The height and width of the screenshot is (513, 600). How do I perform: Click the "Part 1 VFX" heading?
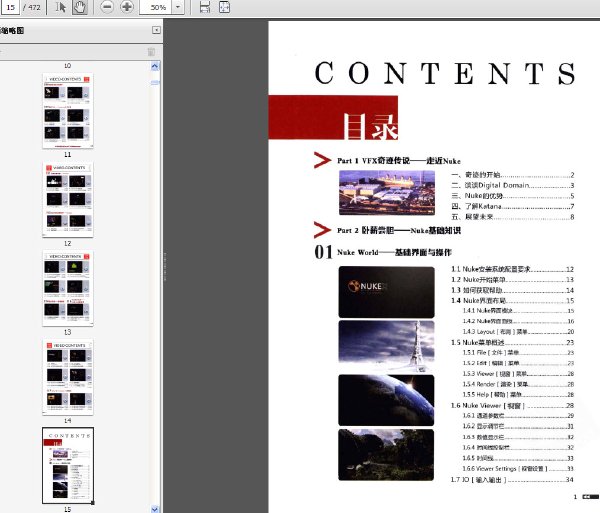pos(399,161)
